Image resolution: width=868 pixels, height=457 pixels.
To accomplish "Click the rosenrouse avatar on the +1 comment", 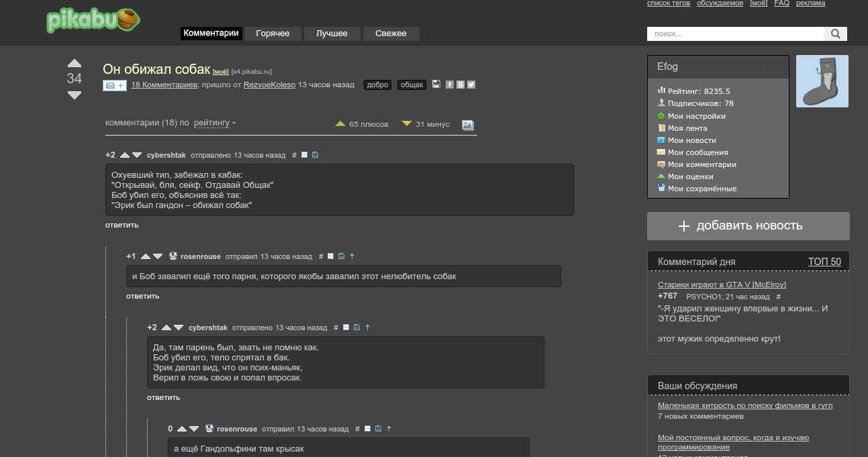I will [173, 256].
